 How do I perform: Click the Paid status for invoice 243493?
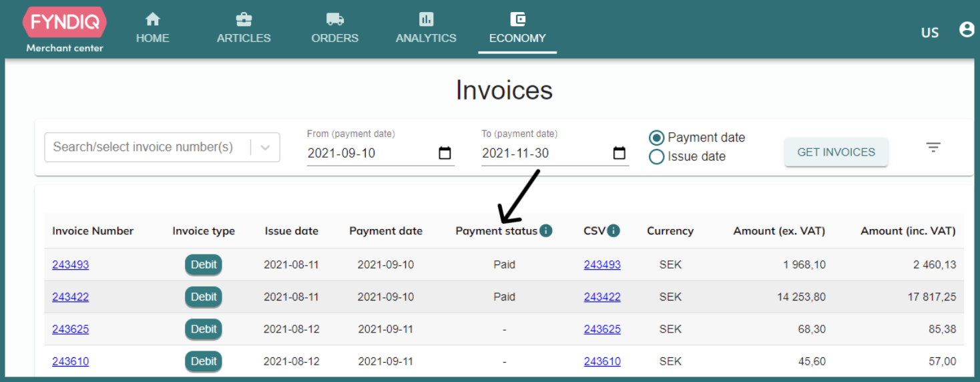[x=505, y=264]
